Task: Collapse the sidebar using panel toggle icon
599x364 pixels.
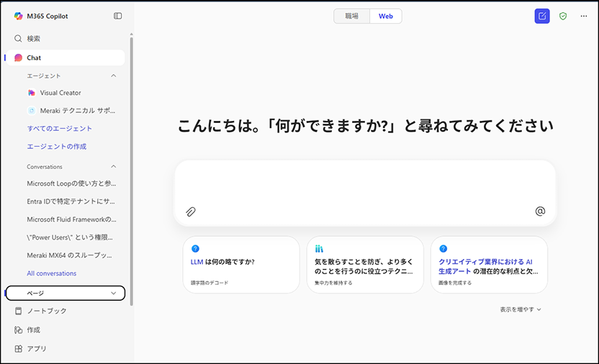Action: click(117, 16)
